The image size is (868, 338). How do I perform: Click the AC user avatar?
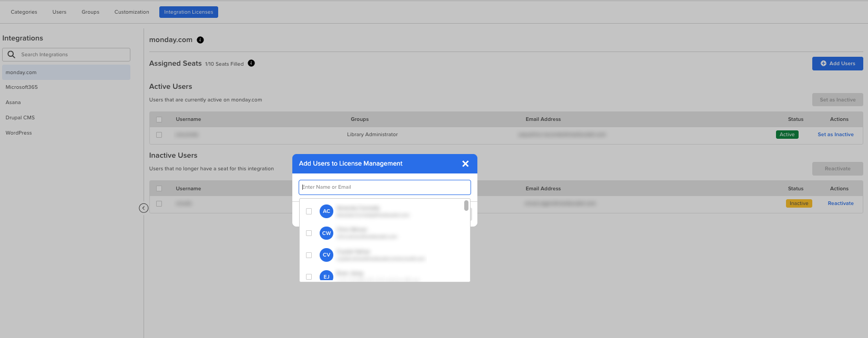pos(326,211)
